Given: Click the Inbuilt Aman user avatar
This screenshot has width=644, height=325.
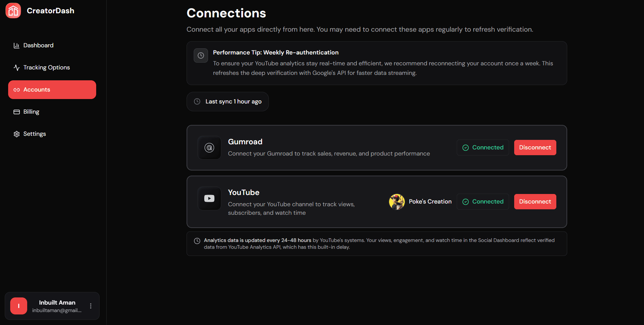Looking at the screenshot, I should coord(19,306).
